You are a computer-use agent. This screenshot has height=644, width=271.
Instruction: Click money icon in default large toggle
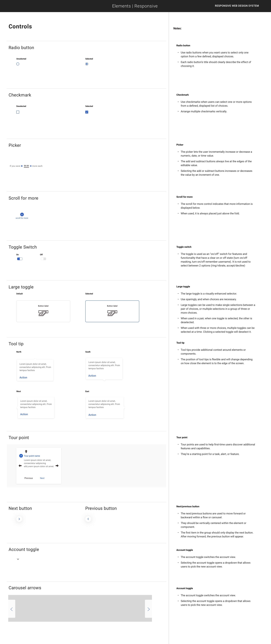43,313
